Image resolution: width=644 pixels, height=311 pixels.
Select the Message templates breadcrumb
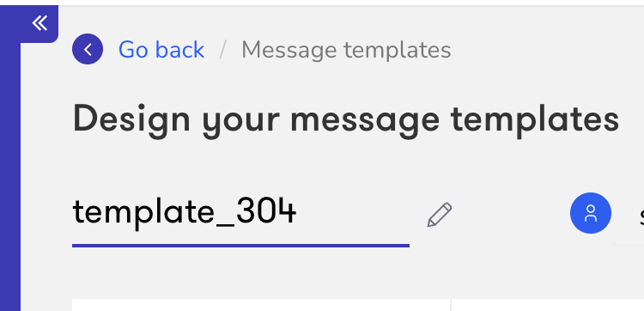[346, 51]
